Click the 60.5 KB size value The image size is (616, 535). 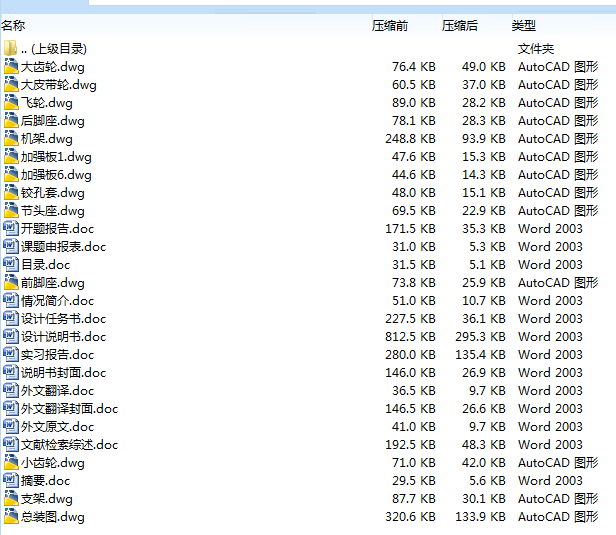414,84
